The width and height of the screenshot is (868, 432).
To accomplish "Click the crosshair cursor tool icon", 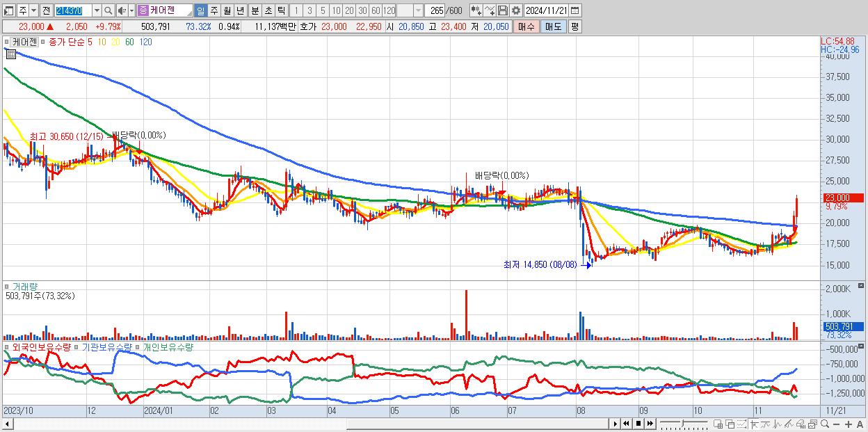I will click(754, 424).
